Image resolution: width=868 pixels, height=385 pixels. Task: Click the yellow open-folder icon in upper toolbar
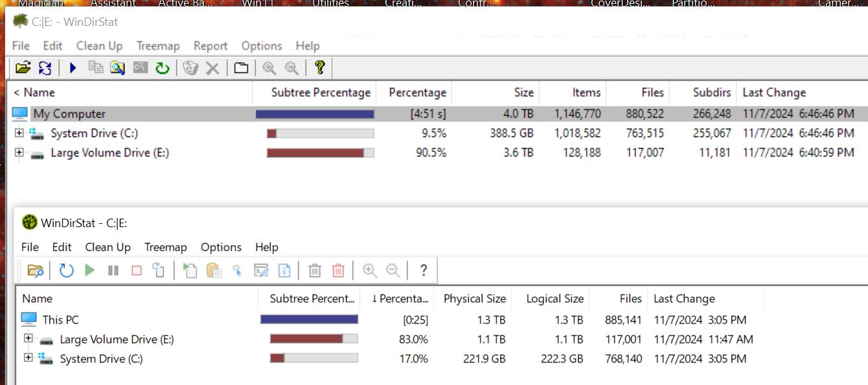tap(23, 67)
